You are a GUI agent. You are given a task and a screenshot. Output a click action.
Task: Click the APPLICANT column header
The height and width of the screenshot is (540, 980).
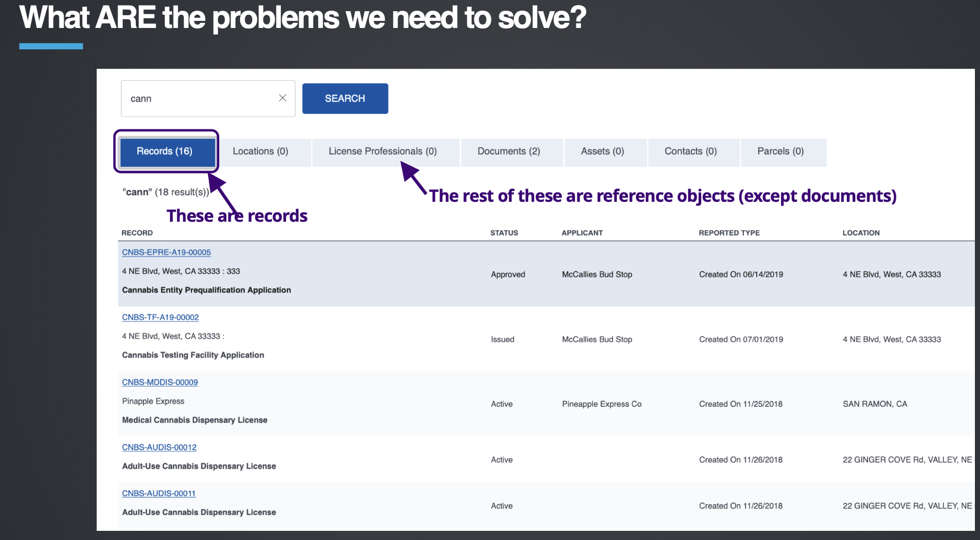pyautogui.click(x=582, y=233)
